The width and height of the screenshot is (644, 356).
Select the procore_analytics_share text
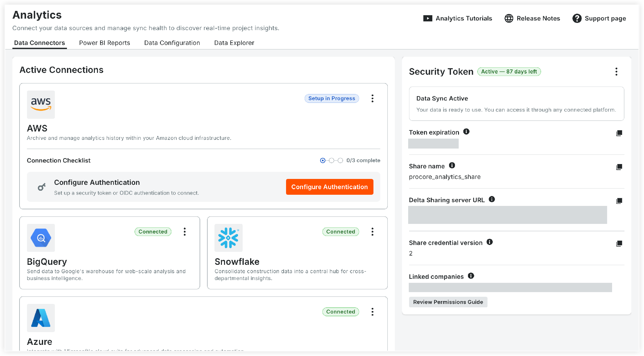[445, 177]
